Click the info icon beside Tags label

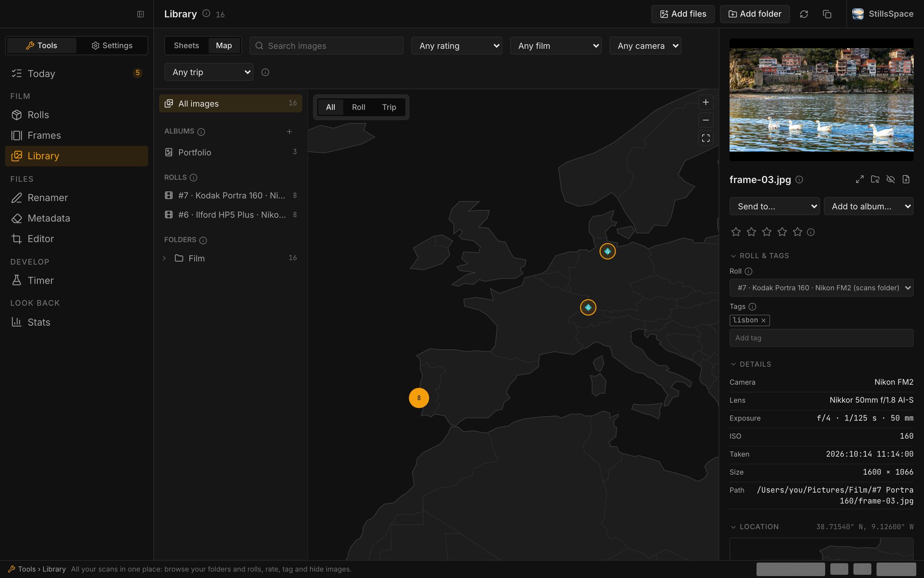click(752, 307)
